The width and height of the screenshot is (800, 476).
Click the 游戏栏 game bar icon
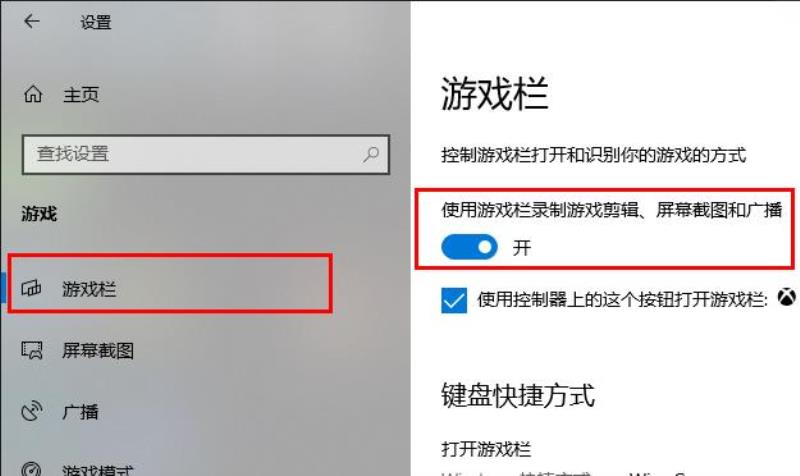click(31, 288)
